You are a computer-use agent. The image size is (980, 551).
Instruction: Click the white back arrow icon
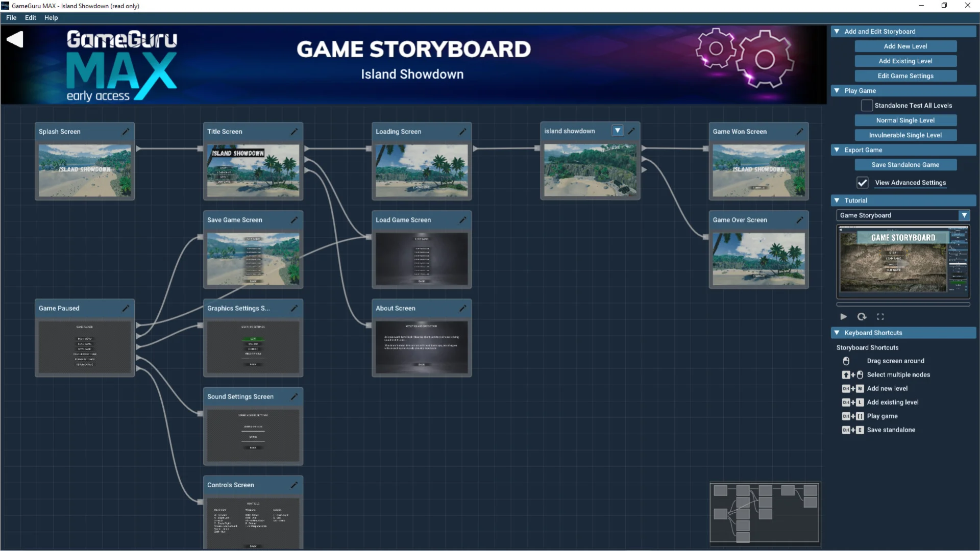click(15, 39)
